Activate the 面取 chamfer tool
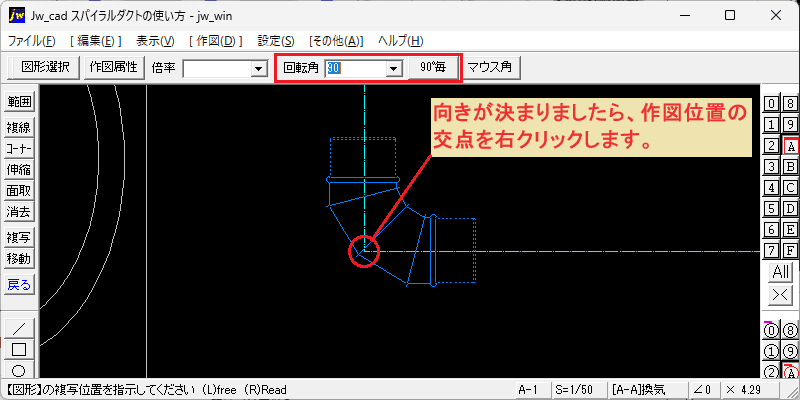 click(19, 191)
